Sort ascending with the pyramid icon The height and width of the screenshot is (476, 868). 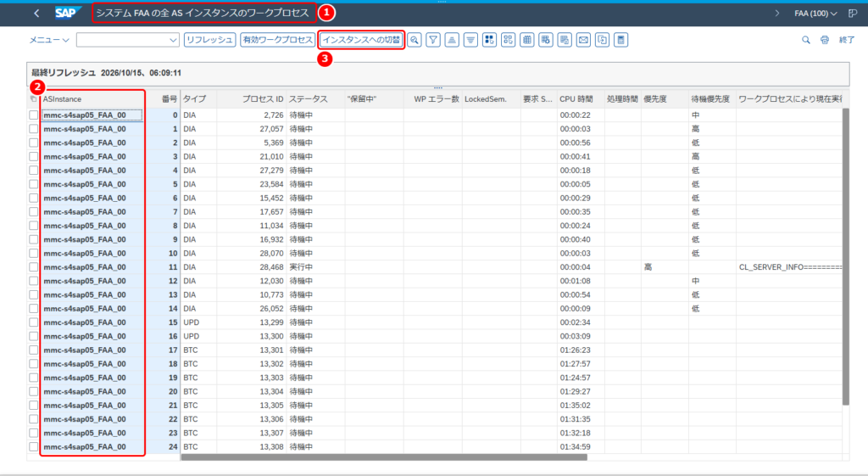point(453,40)
